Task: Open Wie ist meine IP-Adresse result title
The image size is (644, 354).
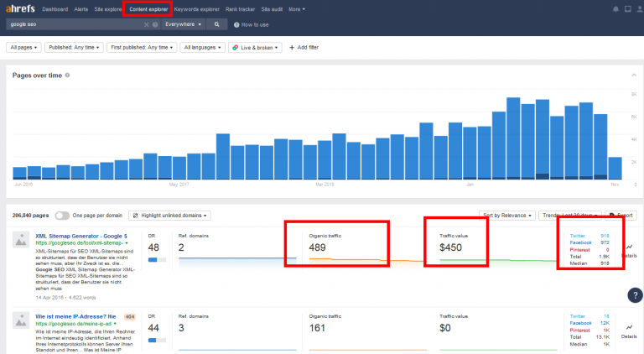Action: [x=75, y=316]
